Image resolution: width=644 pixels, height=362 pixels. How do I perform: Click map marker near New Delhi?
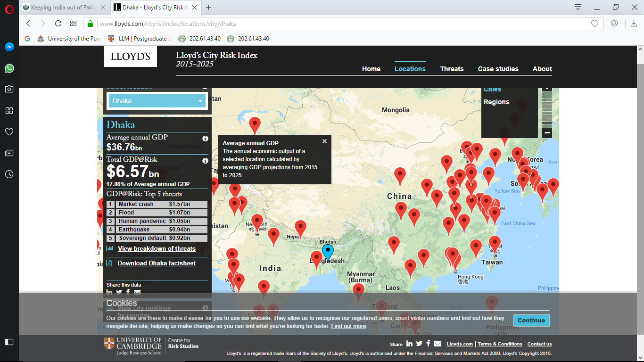coord(257,223)
